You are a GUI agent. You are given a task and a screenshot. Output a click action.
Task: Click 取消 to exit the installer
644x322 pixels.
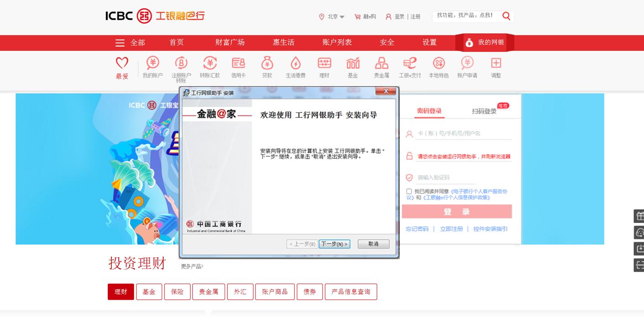click(x=373, y=244)
